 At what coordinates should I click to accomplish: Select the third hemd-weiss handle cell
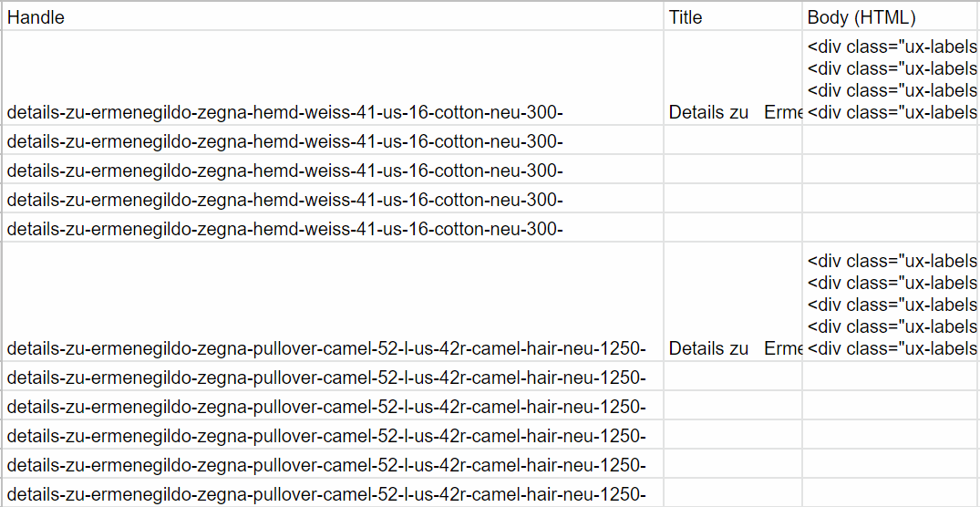point(333,169)
